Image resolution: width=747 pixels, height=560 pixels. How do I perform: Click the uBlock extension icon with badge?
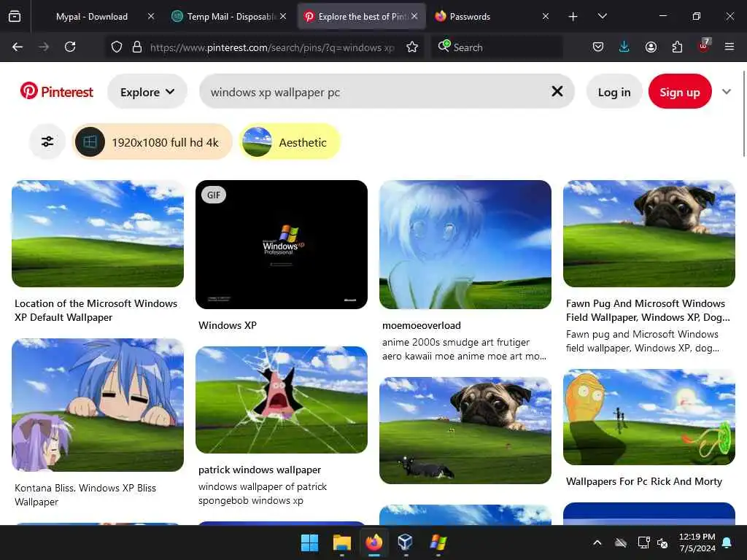[x=704, y=46]
